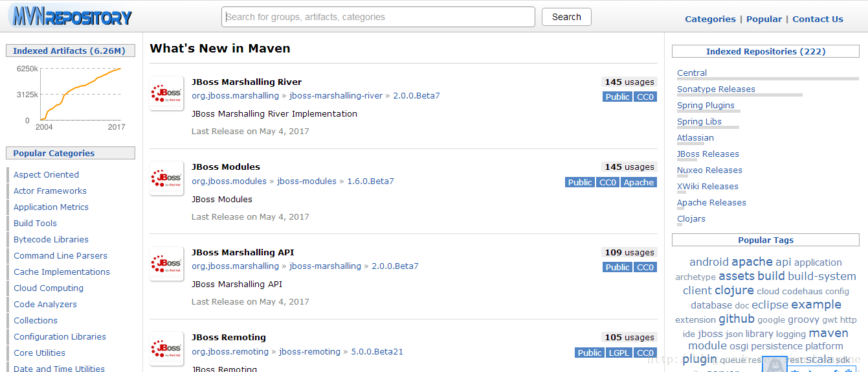The image size is (868, 372).
Task: Click the MVNRepository logo
Action: pos(71,16)
